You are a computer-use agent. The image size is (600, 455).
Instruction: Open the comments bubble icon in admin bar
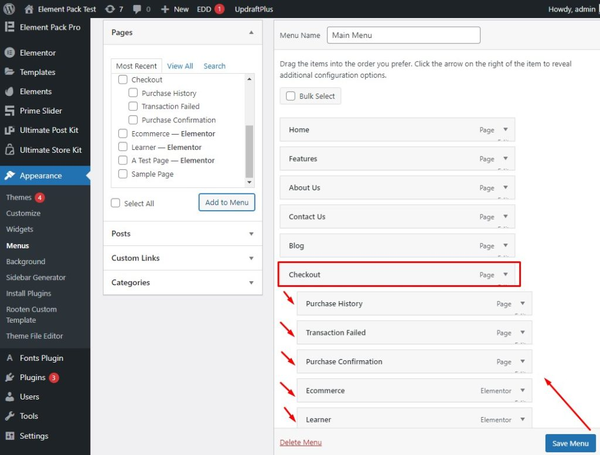(x=137, y=9)
